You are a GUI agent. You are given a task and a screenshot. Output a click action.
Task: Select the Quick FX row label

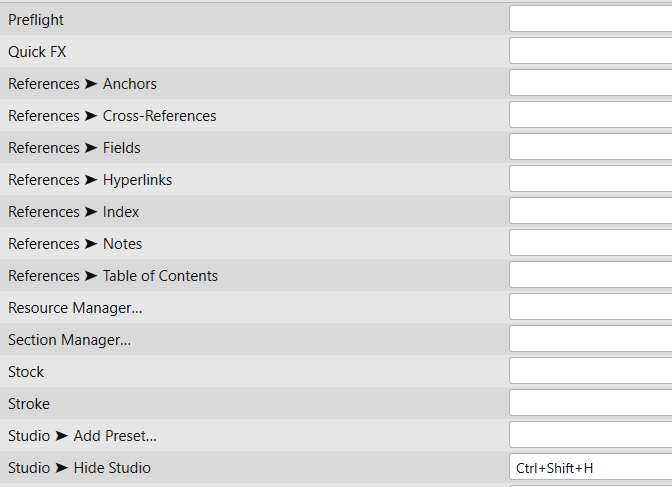click(37, 52)
